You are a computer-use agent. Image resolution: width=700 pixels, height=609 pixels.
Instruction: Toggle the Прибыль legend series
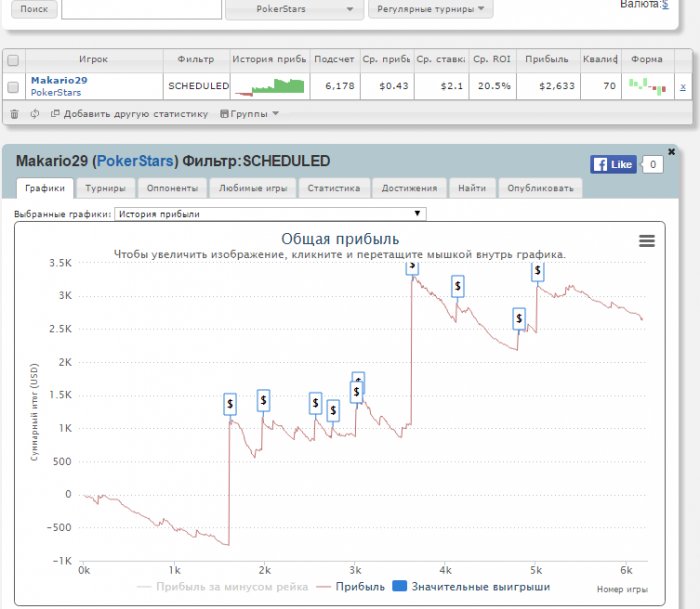point(350,586)
